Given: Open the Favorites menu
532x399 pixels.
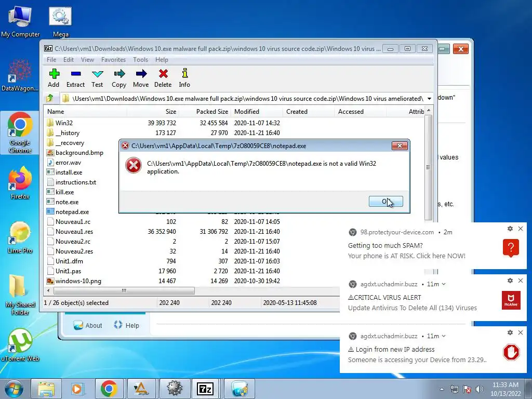Looking at the screenshot, I should [x=114, y=60].
